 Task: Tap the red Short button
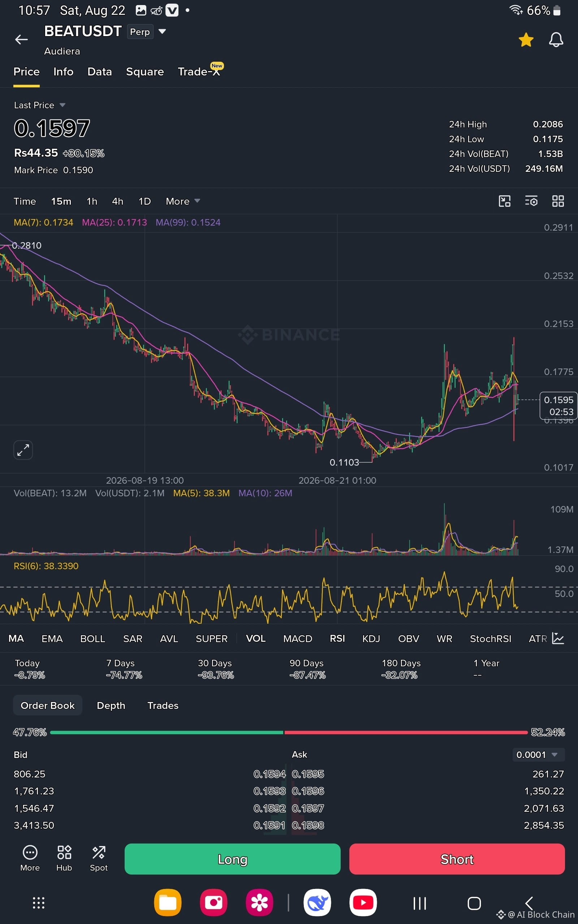pos(457,859)
